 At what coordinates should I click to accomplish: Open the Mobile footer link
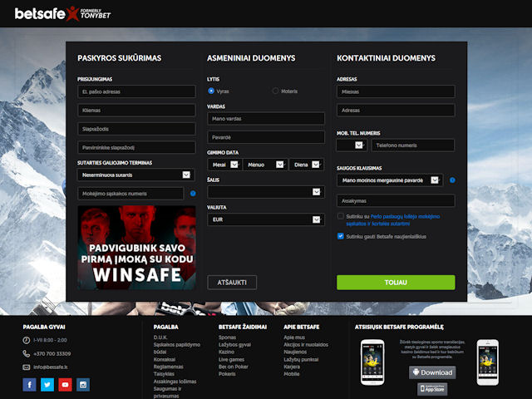point(292,374)
